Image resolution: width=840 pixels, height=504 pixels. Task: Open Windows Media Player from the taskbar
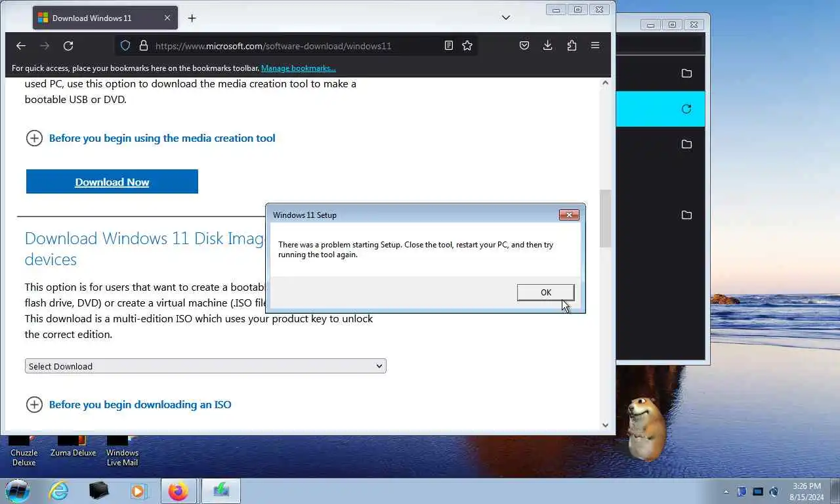pyautogui.click(x=138, y=491)
